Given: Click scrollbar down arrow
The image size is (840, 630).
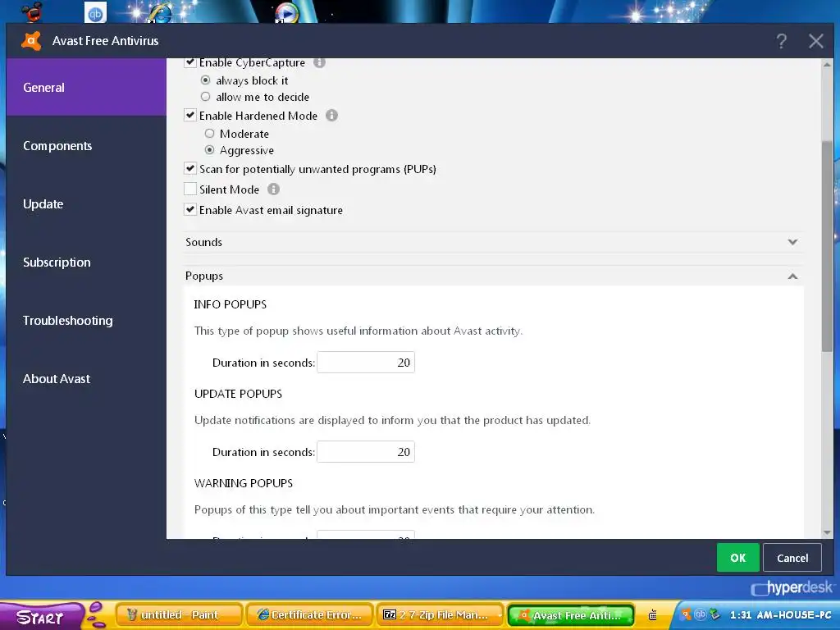Looking at the screenshot, I should click(x=827, y=532).
